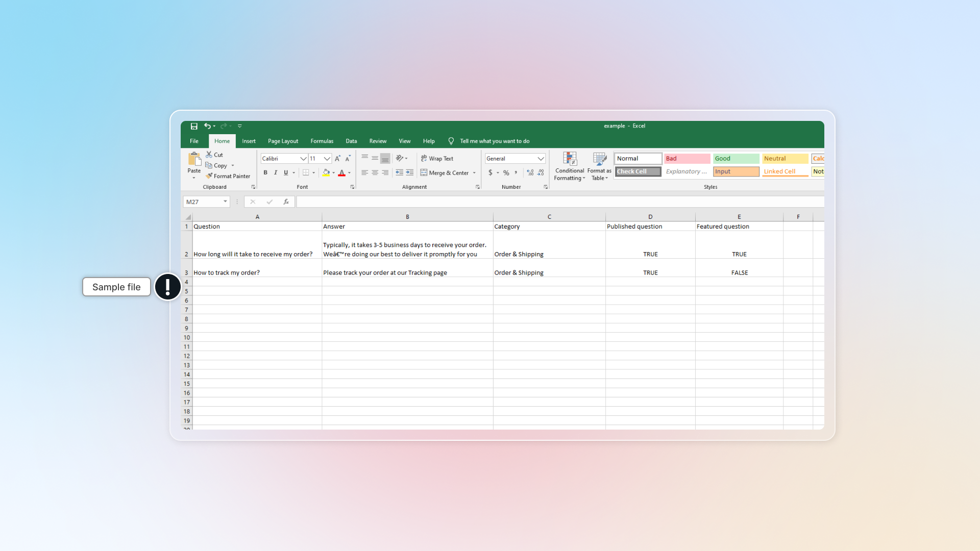Screen dimensions: 980x551
Task: Click Tell me what you want to do
Action: 494,141
